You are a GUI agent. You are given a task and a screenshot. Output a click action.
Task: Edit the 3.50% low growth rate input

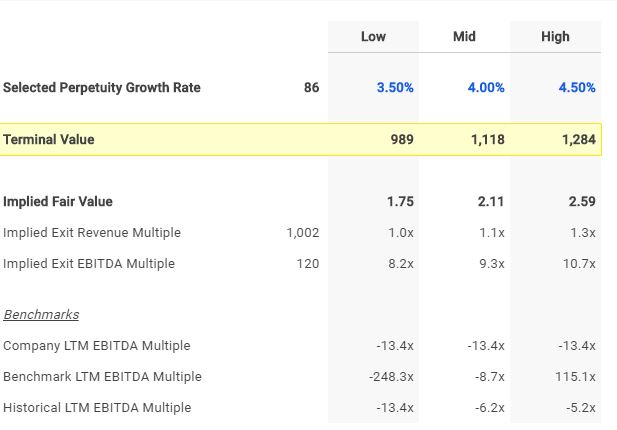click(395, 88)
